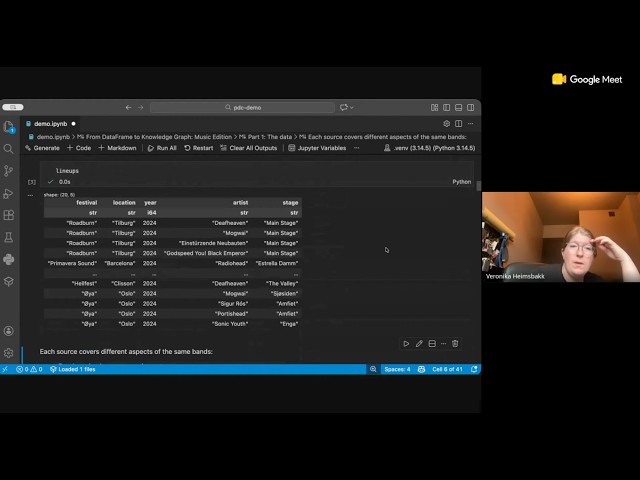This screenshot has width=640, height=480.
Task: Open Jupyter Variables panel
Action: 317,148
